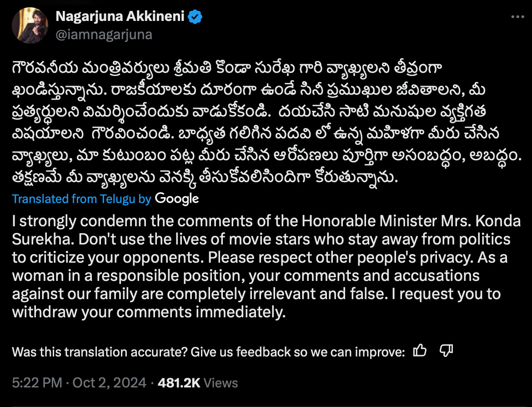Click the Nagarjuna Akkineni display name

(x=120, y=17)
